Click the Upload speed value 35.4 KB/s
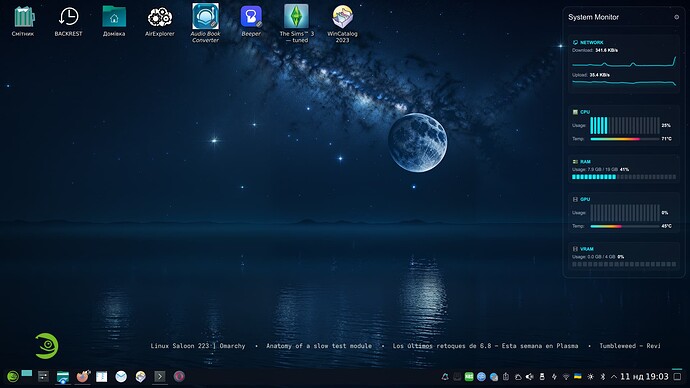The width and height of the screenshot is (690, 388). 599,75
